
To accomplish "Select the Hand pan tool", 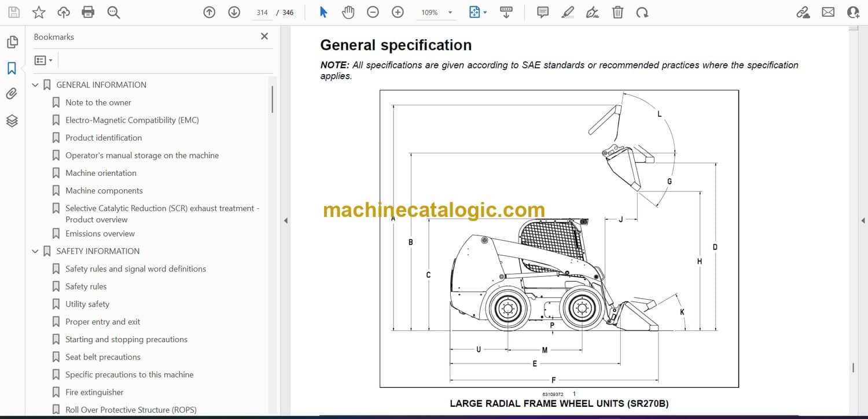I will (x=348, y=12).
